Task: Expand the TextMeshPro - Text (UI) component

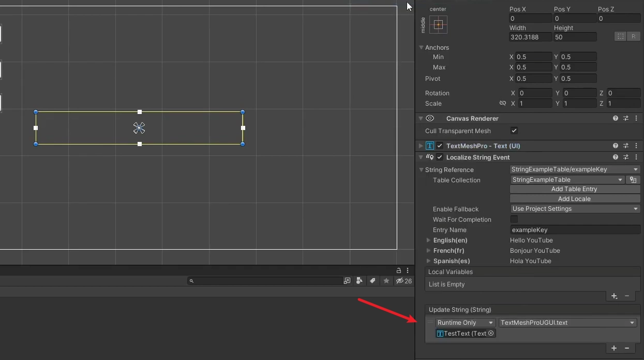Action: [x=421, y=146]
